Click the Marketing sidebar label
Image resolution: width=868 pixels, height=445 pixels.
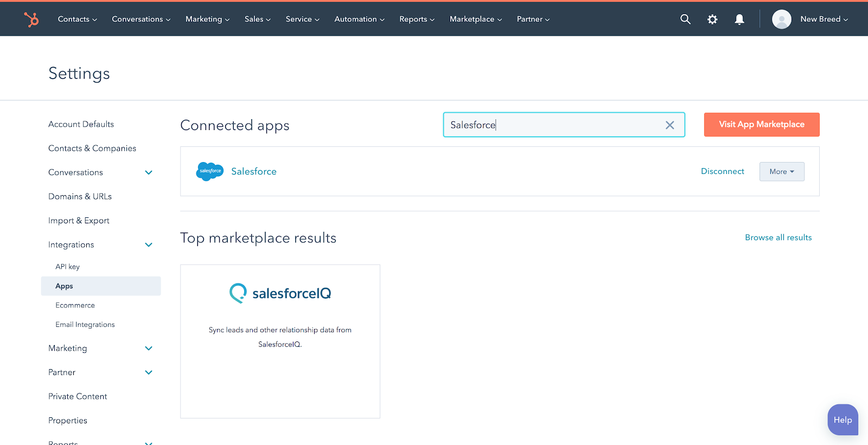coord(67,348)
